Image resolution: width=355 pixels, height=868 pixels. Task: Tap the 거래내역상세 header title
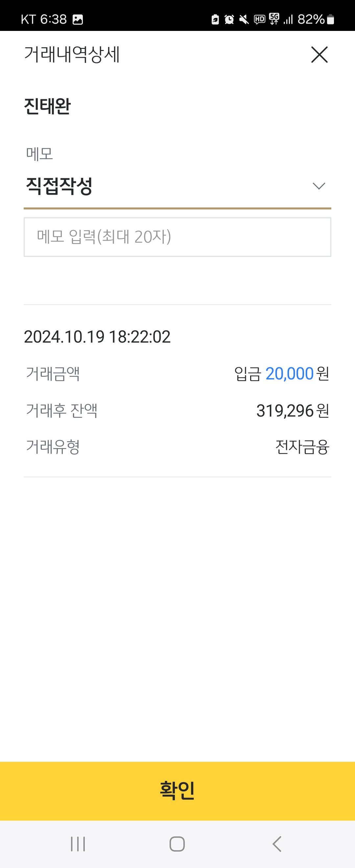click(x=72, y=54)
